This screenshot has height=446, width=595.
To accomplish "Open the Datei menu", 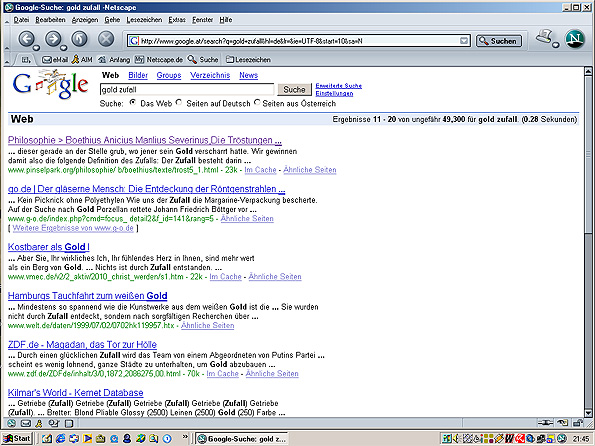I will pos(21,20).
